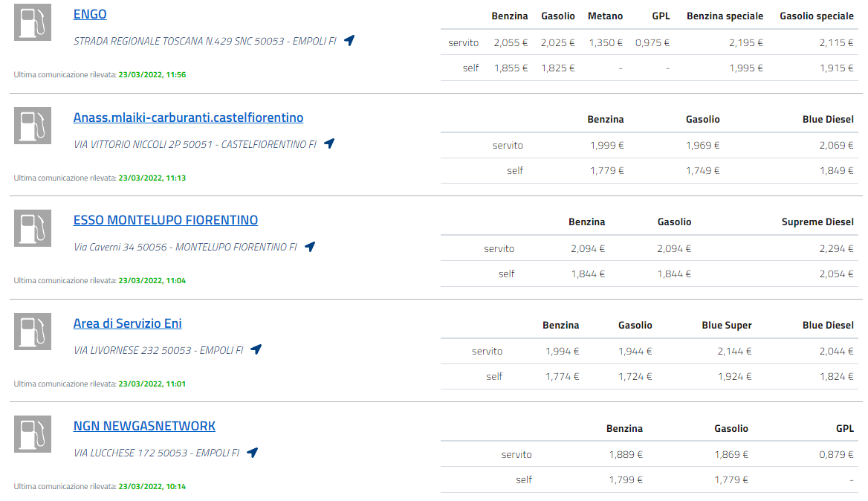Open the Area di Servizio Eni link
Image resolution: width=868 pixels, height=501 pixels.
[127, 323]
